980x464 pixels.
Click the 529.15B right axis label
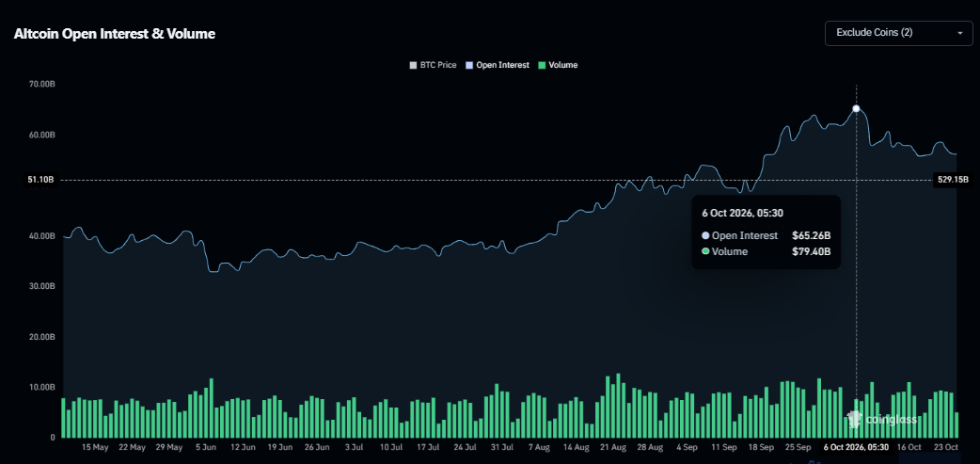(x=953, y=180)
